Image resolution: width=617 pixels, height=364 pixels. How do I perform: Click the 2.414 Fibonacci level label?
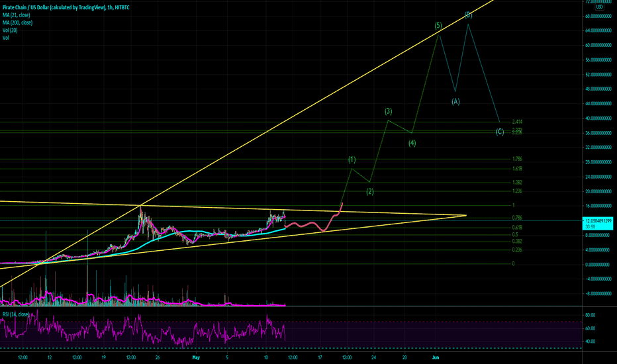(x=517, y=122)
